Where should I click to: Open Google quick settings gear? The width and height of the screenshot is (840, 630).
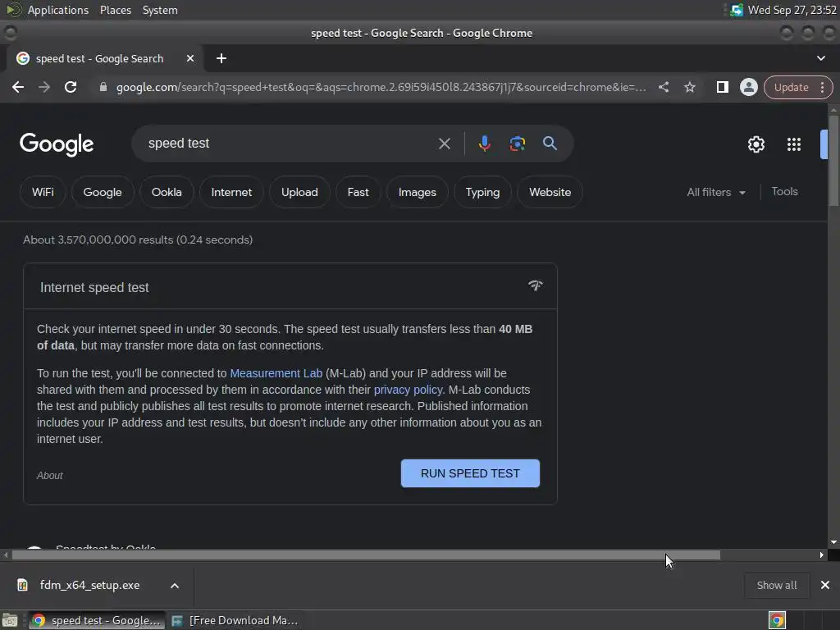pyautogui.click(x=756, y=144)
